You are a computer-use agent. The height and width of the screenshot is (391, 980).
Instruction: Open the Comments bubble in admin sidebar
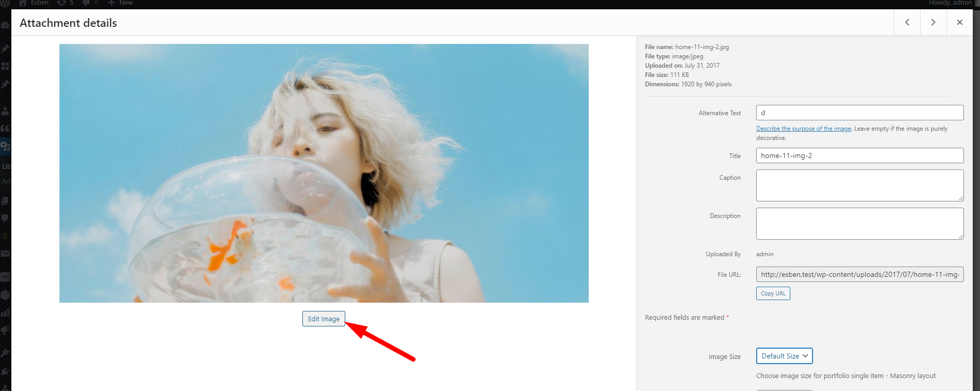tap(5, 218)
